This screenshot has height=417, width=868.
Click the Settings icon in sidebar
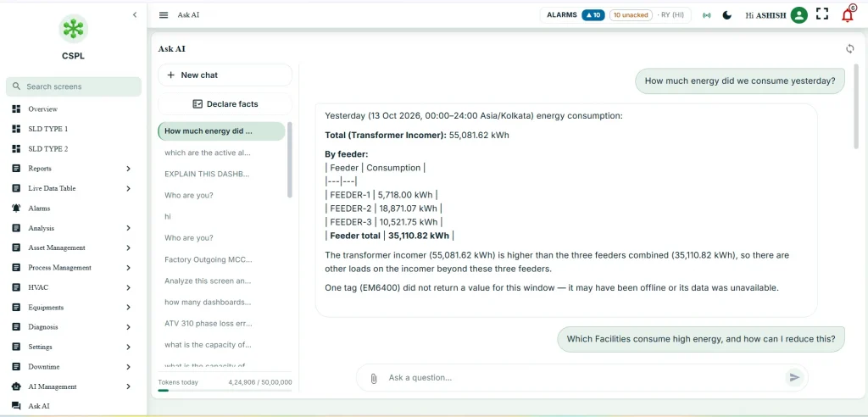[16, 347]
